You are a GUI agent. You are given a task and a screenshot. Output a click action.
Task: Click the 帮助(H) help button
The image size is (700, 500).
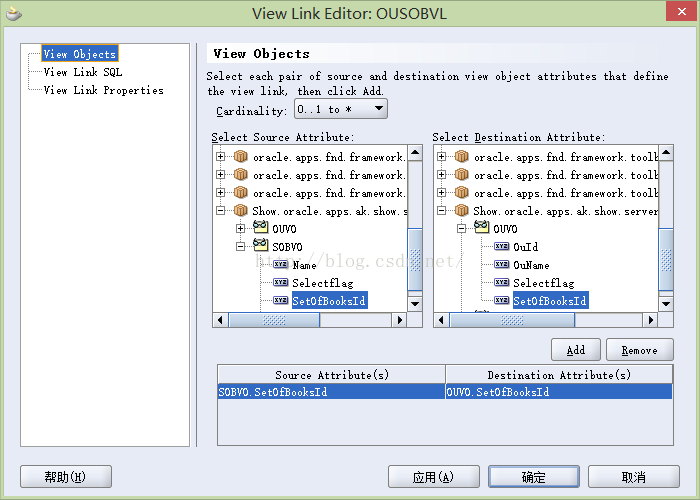(x=66, y=477)
